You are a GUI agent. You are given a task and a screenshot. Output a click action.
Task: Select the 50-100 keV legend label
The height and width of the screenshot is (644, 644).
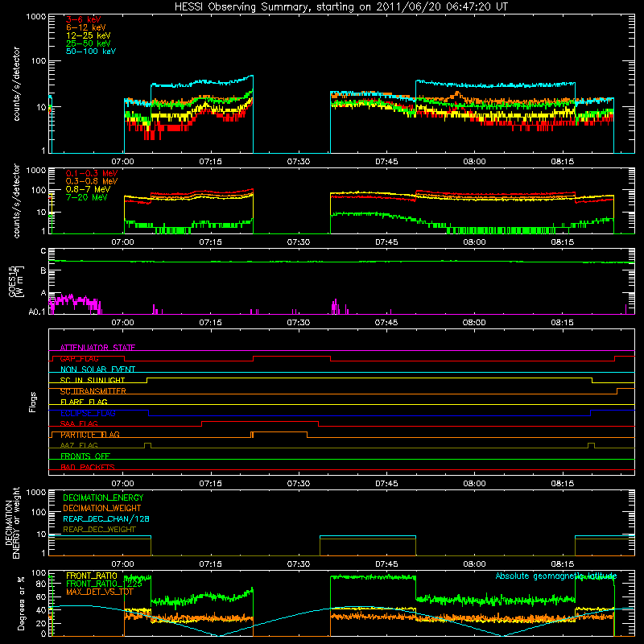[91, 52]
